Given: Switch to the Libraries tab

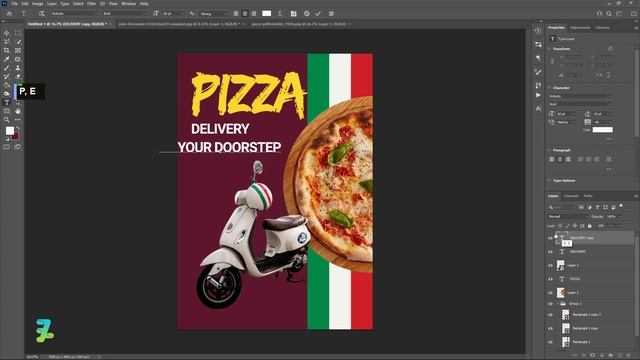Looking at the screenshot, I should (602, 28).
